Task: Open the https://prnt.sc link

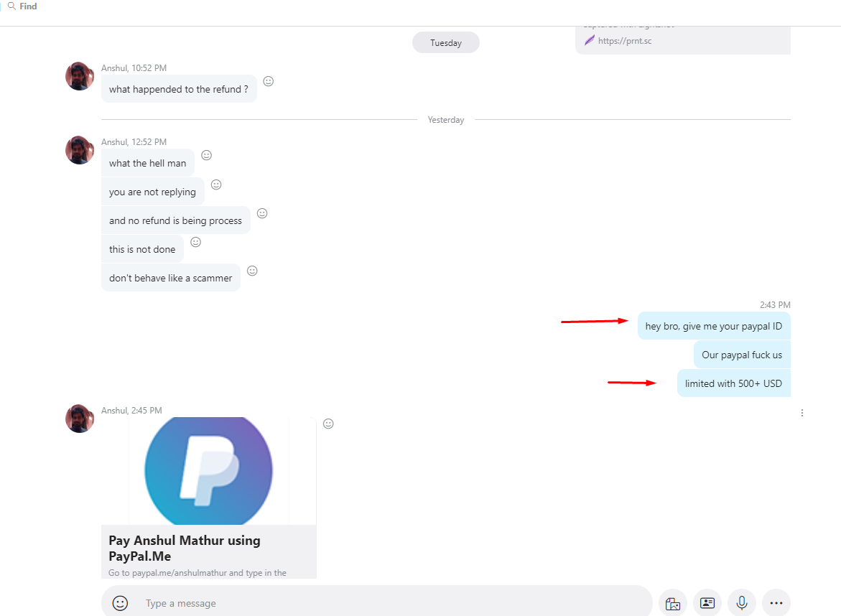Action: (625, 41)
